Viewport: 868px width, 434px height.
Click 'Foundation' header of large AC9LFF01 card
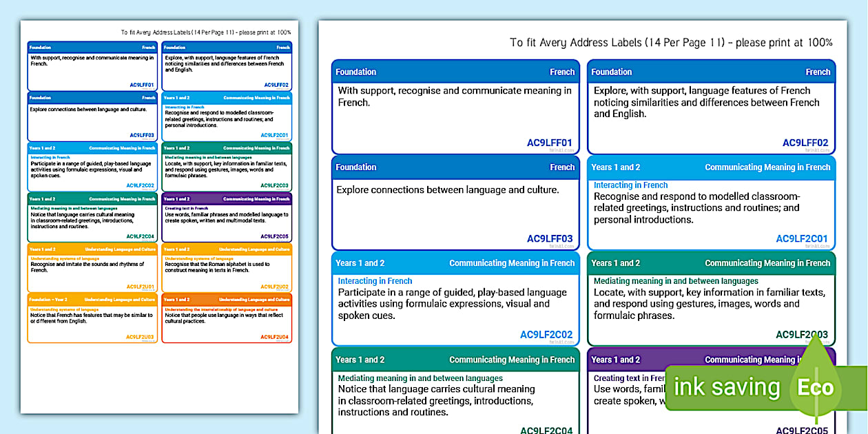pyautogui.click(x=356, y=72)
